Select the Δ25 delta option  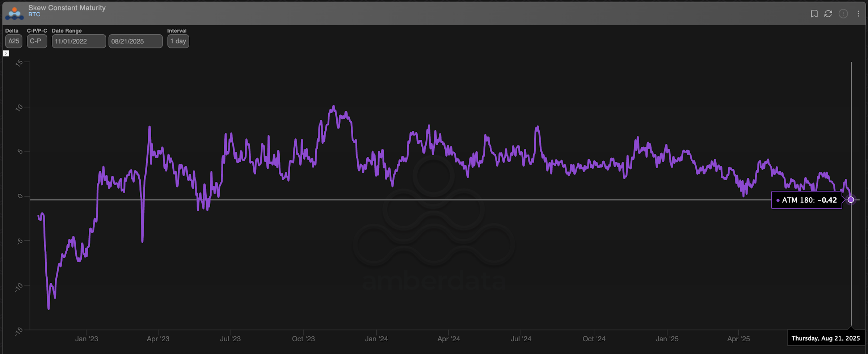click(x=13, y=41)
